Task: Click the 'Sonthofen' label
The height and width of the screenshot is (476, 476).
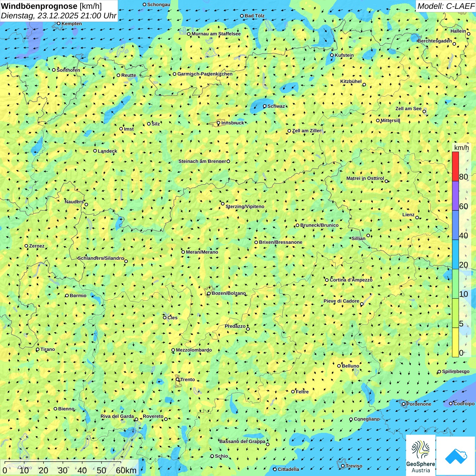Action: click(68, 70)
